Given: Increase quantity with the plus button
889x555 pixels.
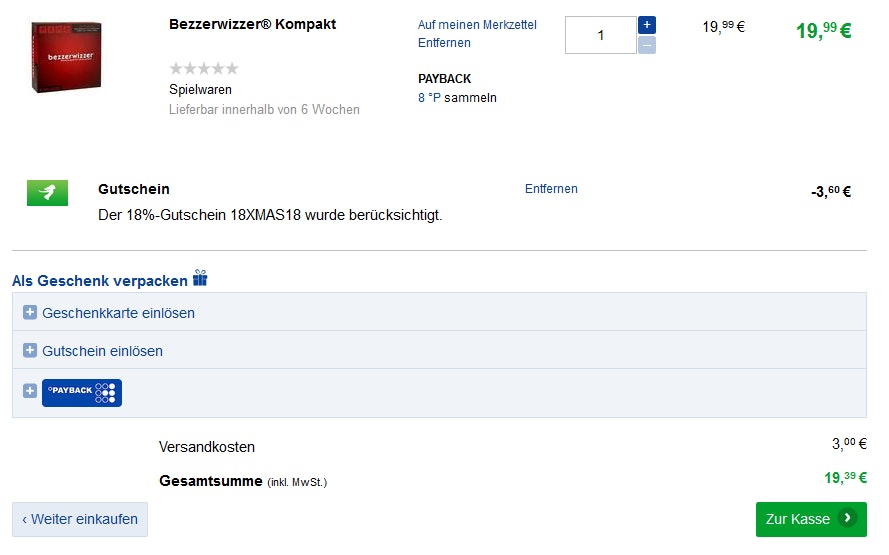Looking at the screenshot, I should click(x=647, y=25).
